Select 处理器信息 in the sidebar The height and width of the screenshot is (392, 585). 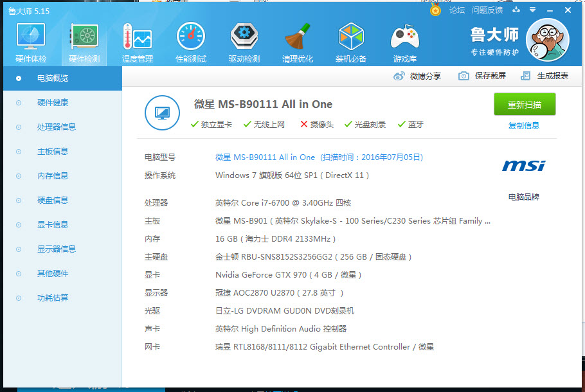(x=57, y=127)
